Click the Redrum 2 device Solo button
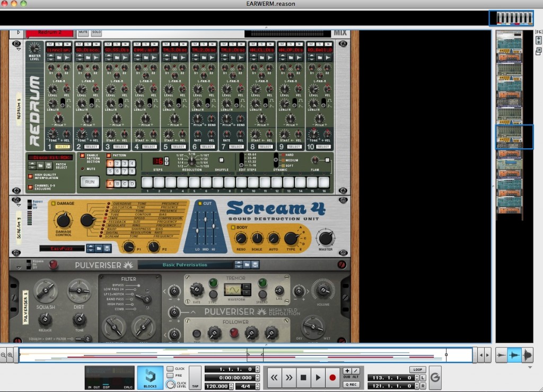The height and width of the screenshot is (392, 543). pyautogui.click(x=97, y=32)
